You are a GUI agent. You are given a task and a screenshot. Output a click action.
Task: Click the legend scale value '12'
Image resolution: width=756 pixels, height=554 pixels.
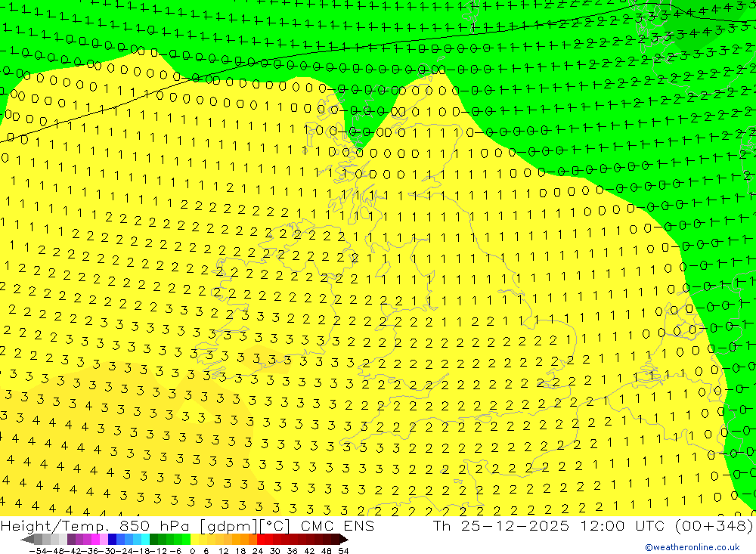[223, 551]
